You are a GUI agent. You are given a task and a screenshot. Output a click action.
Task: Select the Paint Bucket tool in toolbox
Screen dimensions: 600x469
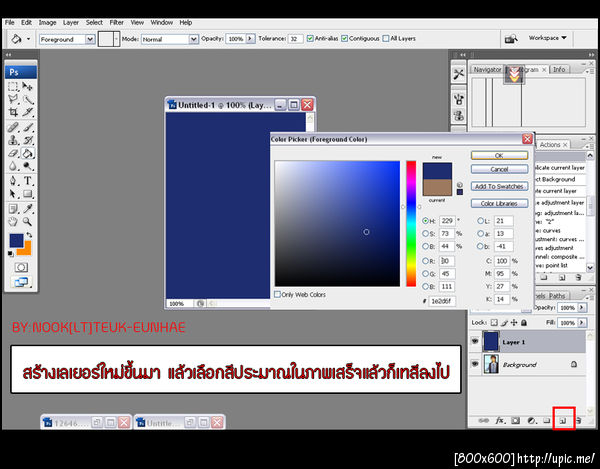coord(27,153)
